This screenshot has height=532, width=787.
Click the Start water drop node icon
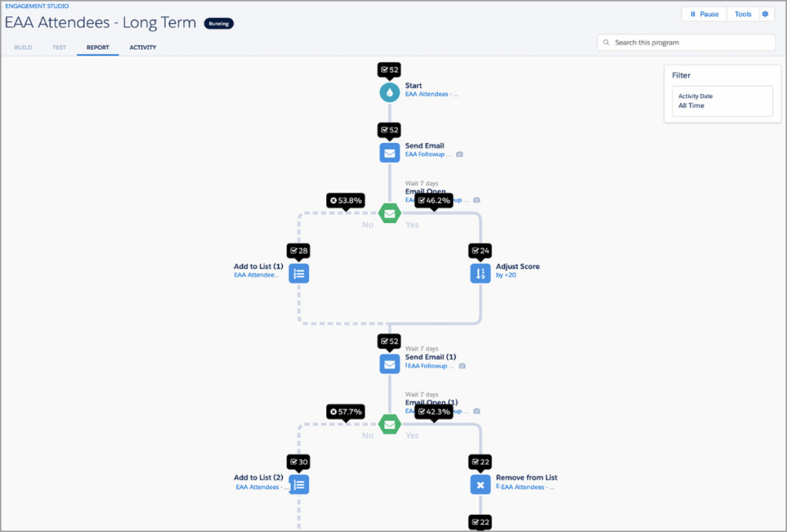click(x=390, y=92)
